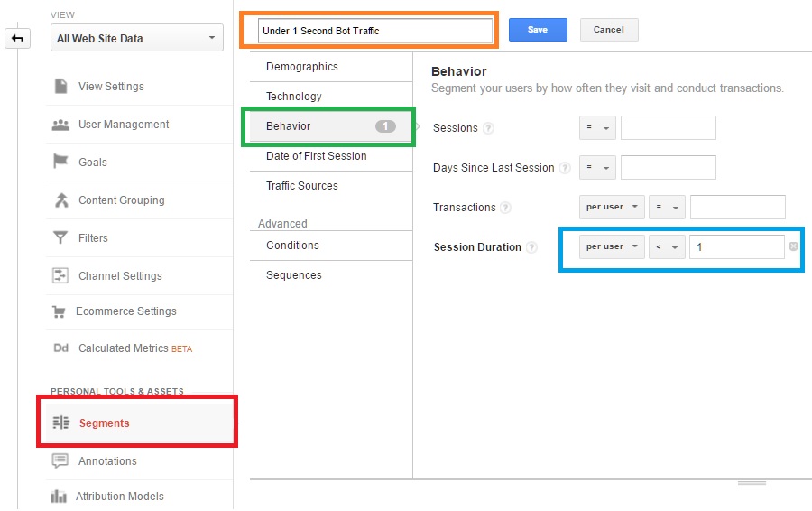Click the Ecommerce Settings cart icon
Image resolution: width=812 pixels, height=511 pixels.
(59, 311)
